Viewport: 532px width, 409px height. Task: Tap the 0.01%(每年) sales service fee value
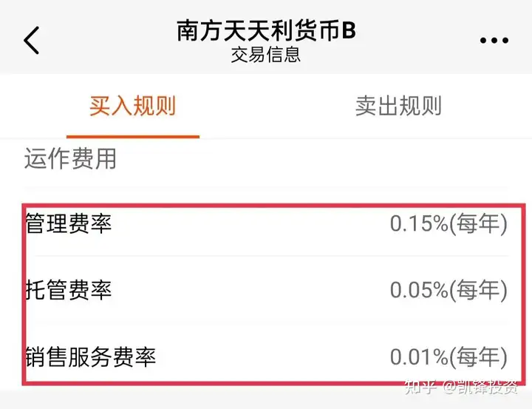(449, 357)
